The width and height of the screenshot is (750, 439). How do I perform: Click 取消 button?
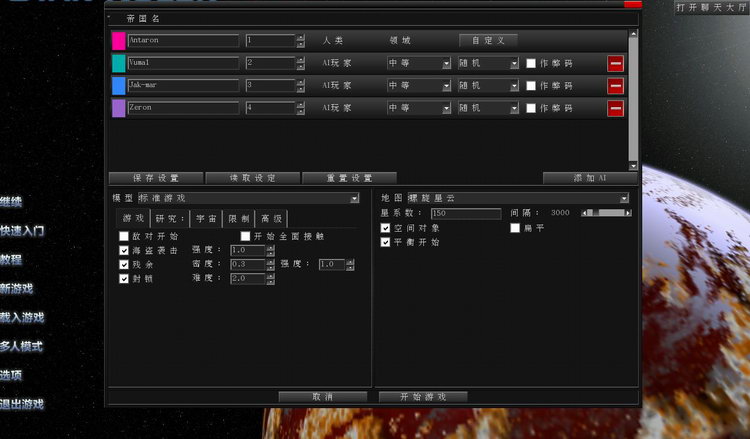click(323, 397)
